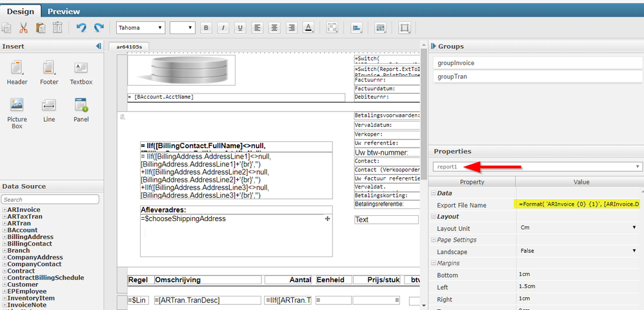Image resolution: width=644 pixels, height=310 pixels.
Task: Collapse the Insert panel with the arrow
Action: pos(99,46)
